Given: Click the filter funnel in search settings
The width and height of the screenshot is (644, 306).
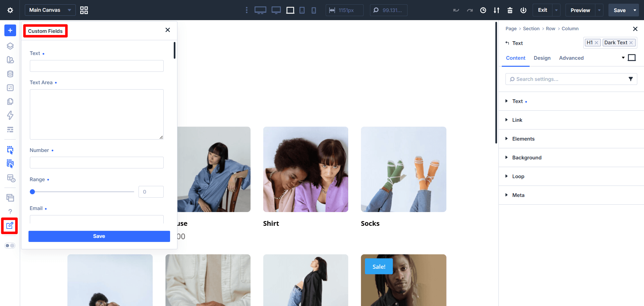Looking at the screenshot, I should pos(631,79).
